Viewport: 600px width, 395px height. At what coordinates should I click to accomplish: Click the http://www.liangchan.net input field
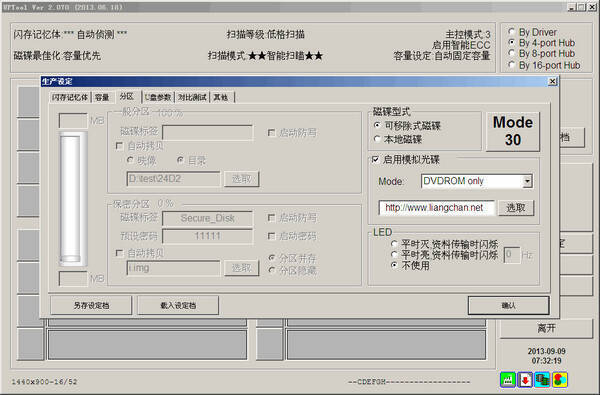pos(436,208)
